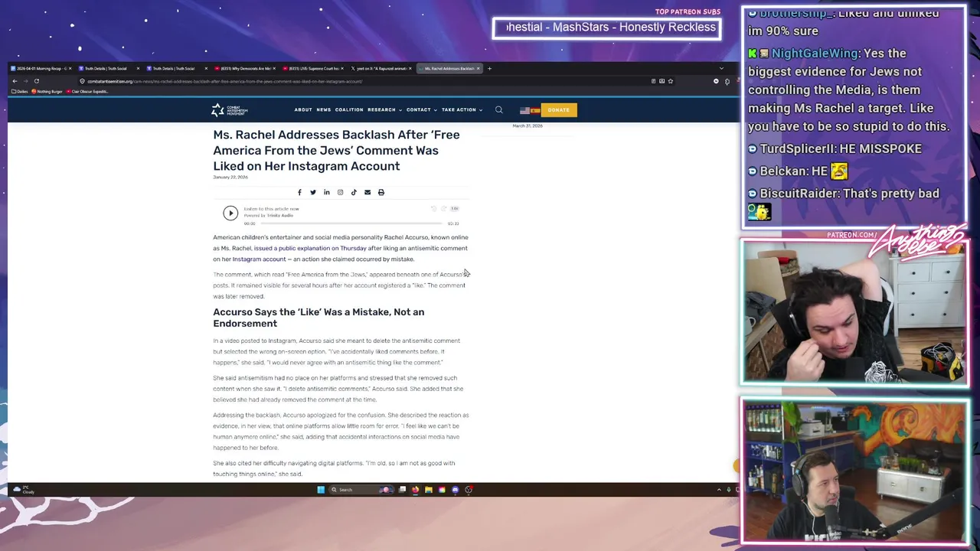
Task: Open the Windows Start button
Action: pyautogui.click(x=321, y=490)
